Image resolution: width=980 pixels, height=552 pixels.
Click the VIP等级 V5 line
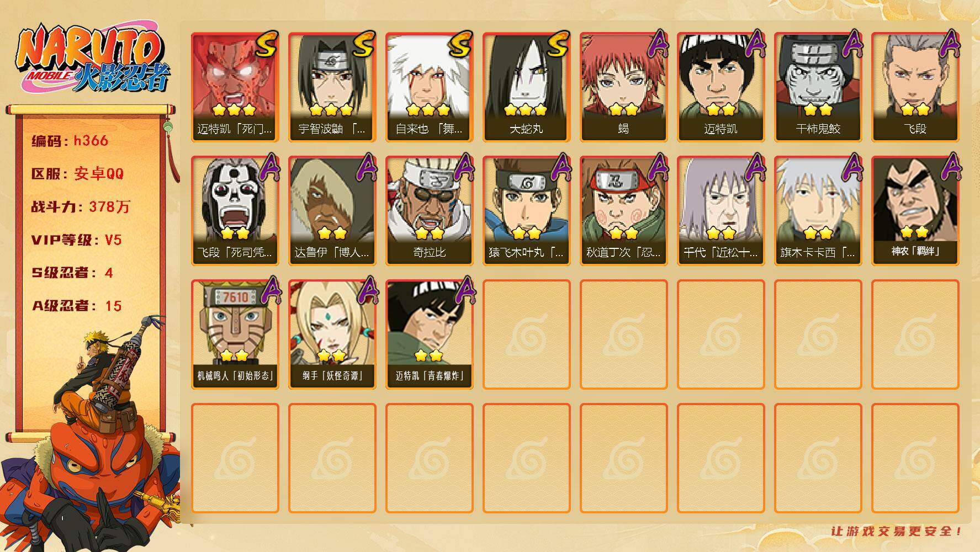[76, 240]
